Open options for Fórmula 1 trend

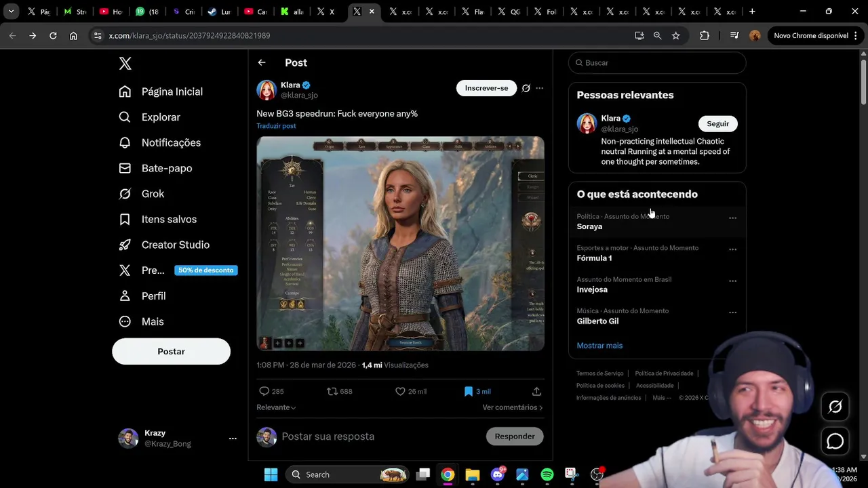point(732,249)
